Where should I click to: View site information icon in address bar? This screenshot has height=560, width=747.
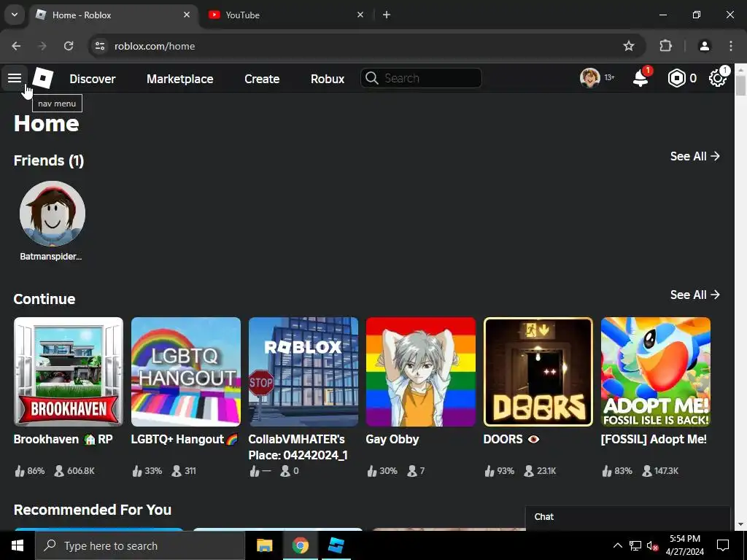[x=99, y=46]
